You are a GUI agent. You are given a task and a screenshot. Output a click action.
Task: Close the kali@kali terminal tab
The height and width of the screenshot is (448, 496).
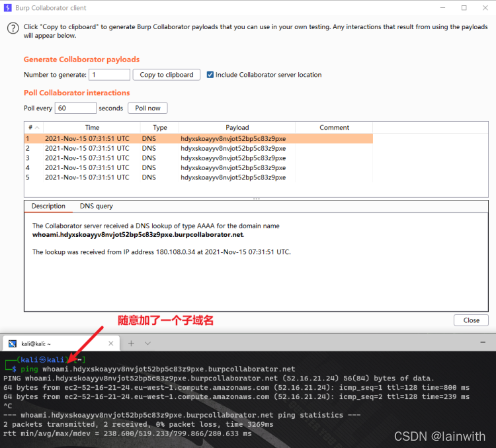tap(110, 343)
